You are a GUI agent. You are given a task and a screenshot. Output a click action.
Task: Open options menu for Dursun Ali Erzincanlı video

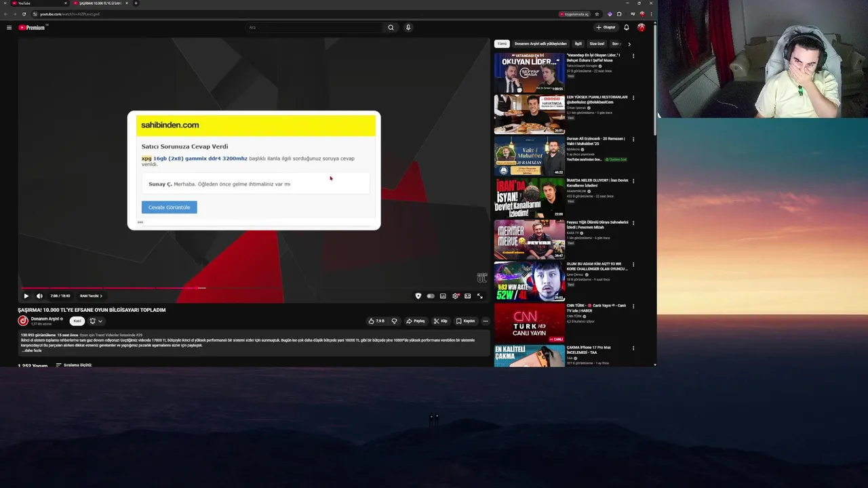point(633,140)
